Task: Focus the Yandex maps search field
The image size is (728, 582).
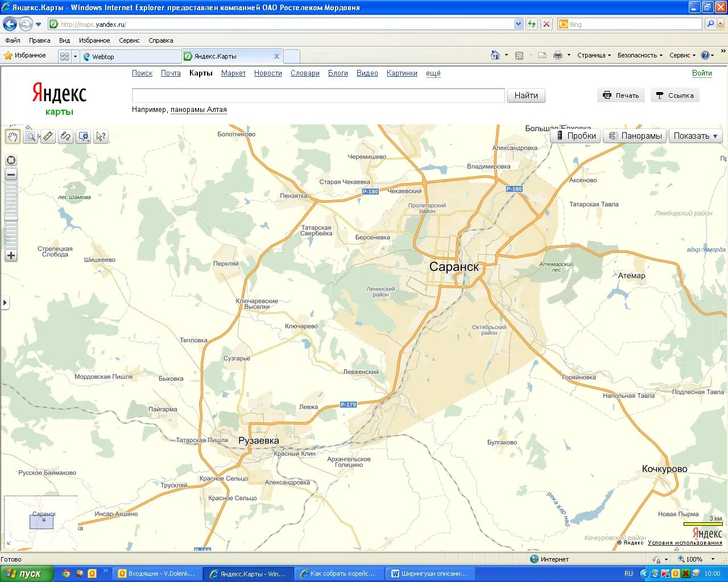Action: (318, 95)
